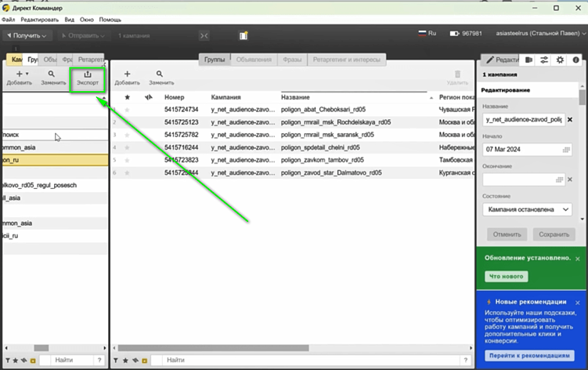Open the settings gear tab in right panel
The height and width of the screenshot is (370, 588).
coord(560,60)
